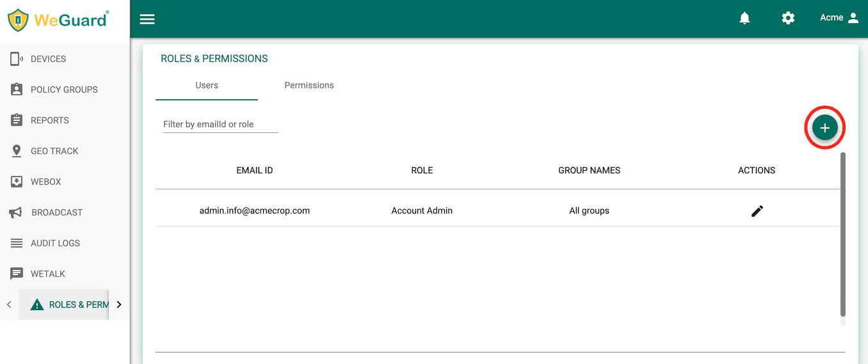The width and height of the screenshot is (868, 364).
Task: Click the Devices phone icon
Action: click(x=17, y=59)
